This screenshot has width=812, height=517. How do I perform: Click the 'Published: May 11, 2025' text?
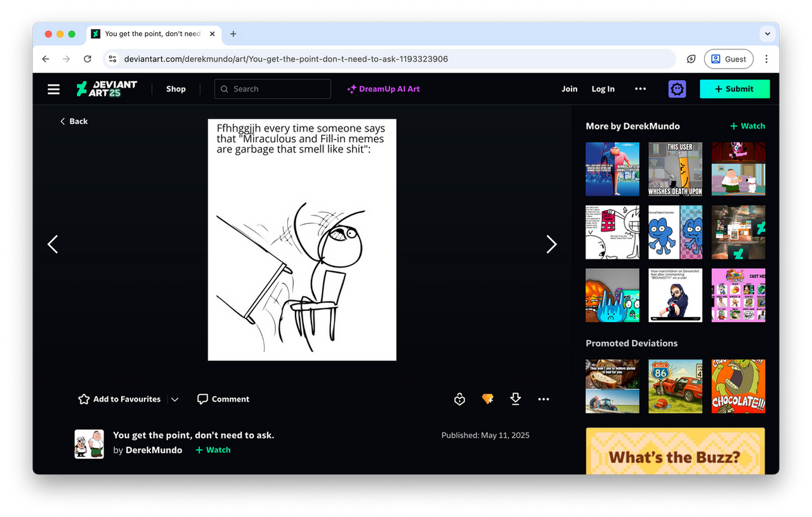point(485,435)
